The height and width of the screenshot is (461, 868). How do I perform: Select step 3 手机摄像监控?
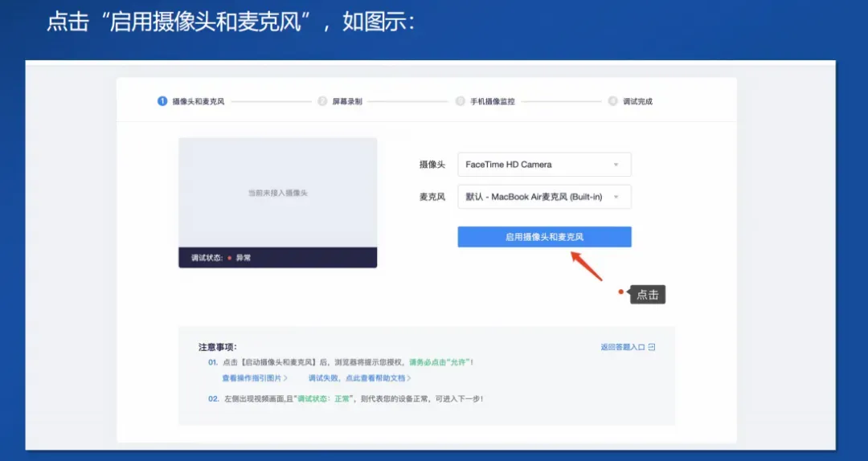(485, 101)
